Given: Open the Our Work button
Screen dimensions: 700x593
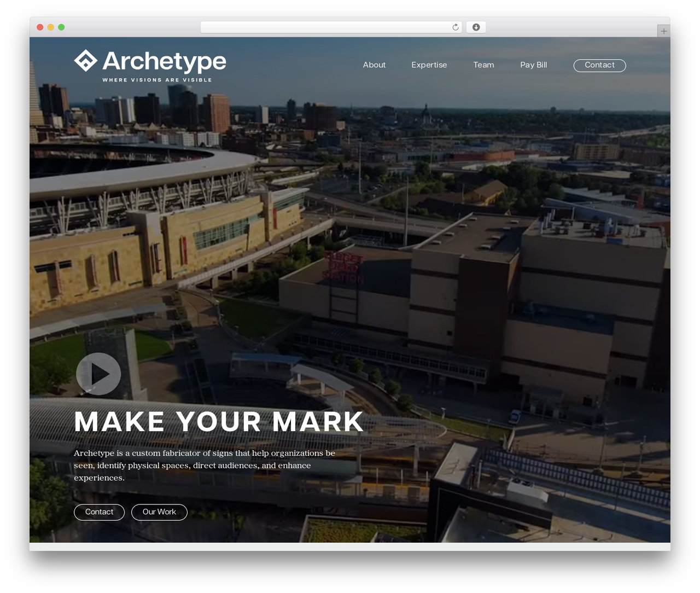Looking at the screenshot, I should (x=159, y=512).
